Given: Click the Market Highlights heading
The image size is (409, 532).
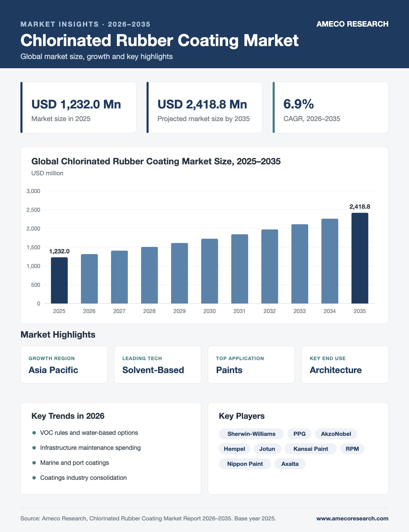Looking at the screenshot, I should [x=58, y=335].
